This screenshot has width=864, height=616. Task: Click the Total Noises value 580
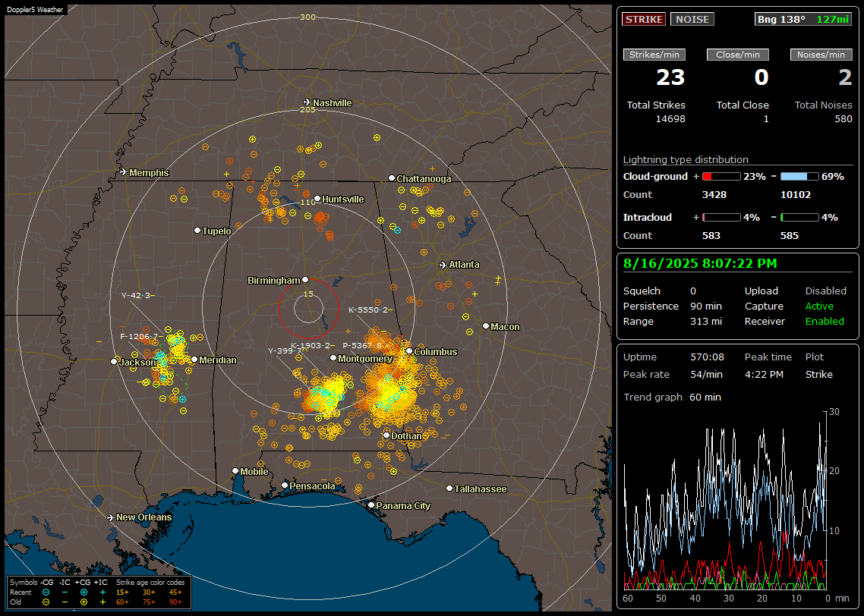pos(843,119)
